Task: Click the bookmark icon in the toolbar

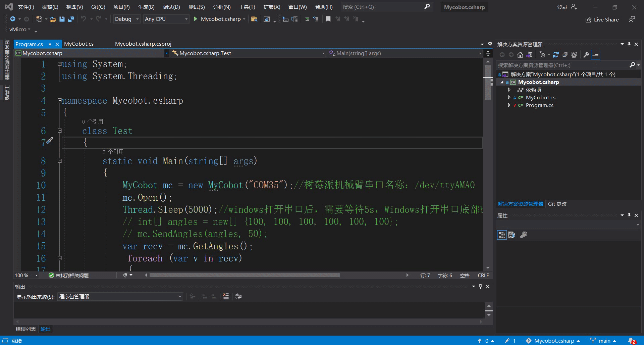Action: point(328,19)
